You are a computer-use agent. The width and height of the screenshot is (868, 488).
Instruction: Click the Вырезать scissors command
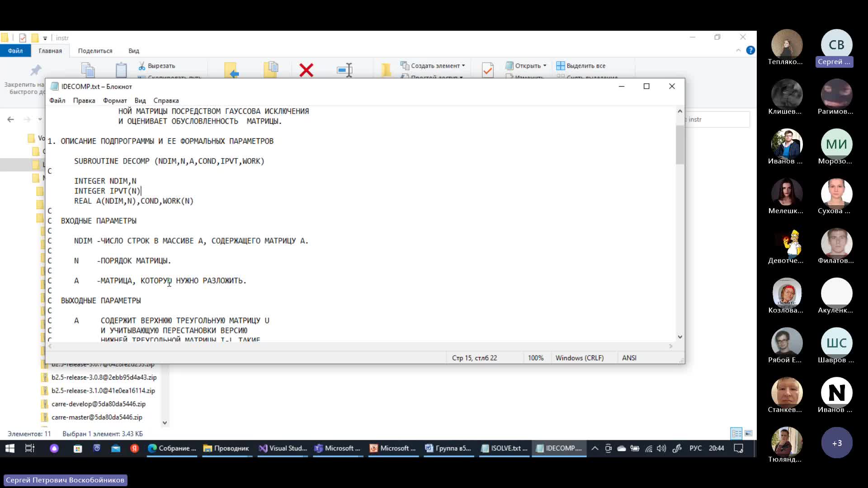[x=157, y=66]
